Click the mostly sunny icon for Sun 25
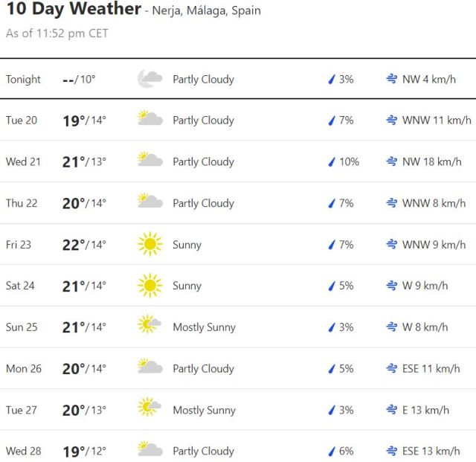Viewport: 476px width, 462px height. (149, 327)
